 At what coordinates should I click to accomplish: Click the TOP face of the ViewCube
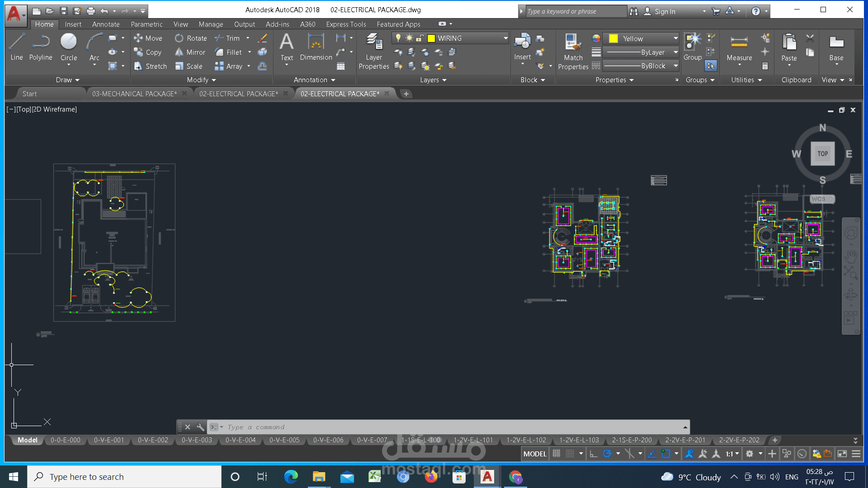pos(823,154)
